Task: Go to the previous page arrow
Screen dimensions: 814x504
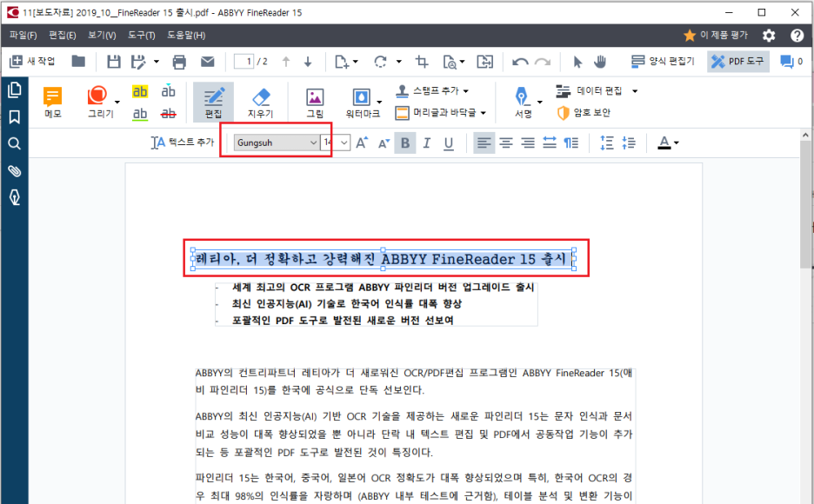Action: (x=286, y=62)
